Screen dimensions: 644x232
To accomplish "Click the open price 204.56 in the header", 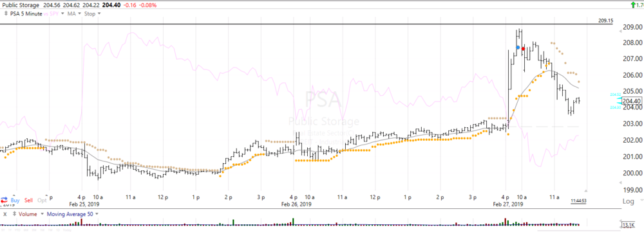I will point(52,5).
